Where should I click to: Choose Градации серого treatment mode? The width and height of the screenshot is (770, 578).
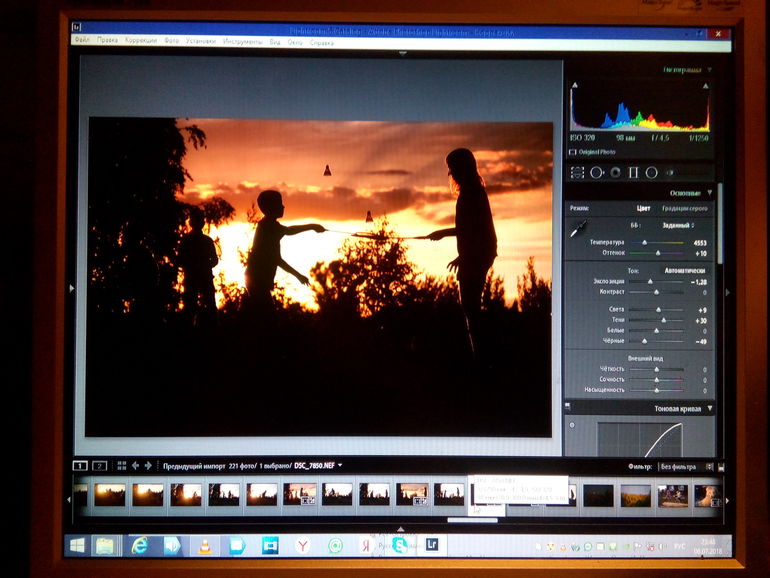[686, 208]
